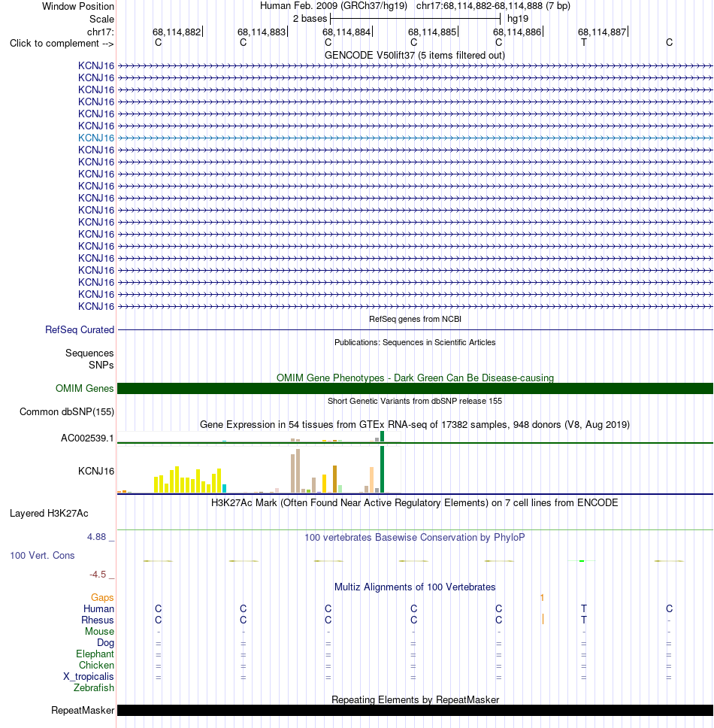The width and height of the screenshot is (714, 728).
Task: Click the dark green OMIM Genes bar
Action: click(415, 388)
